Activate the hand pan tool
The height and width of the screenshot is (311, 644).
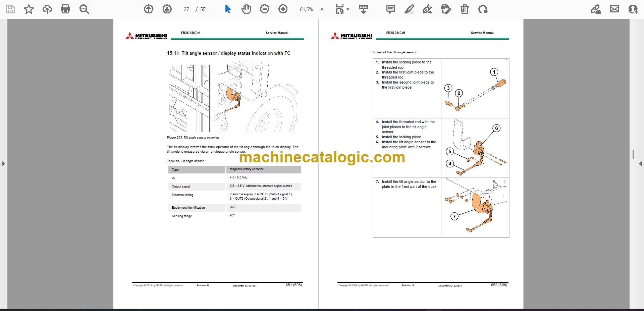click(x=246, y=9)
